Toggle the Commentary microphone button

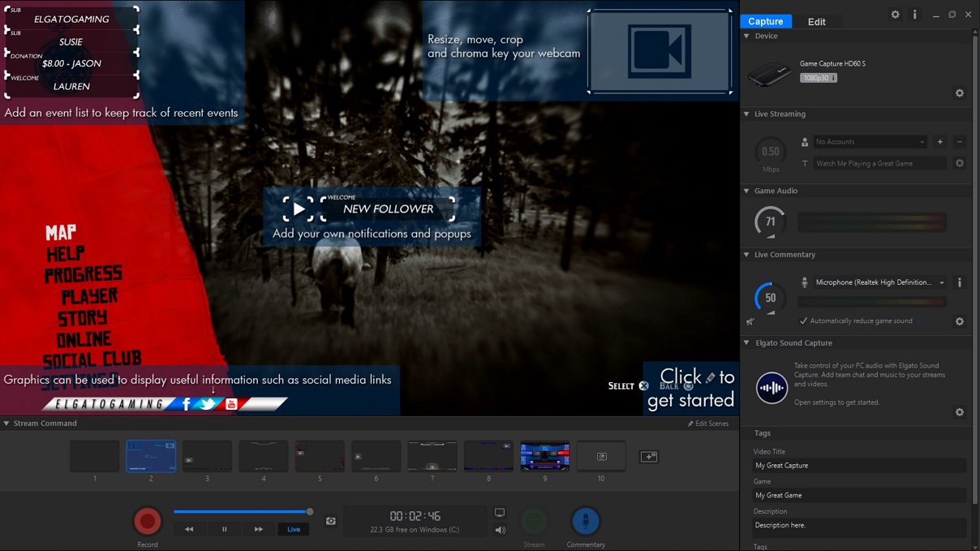pos(586,521)
